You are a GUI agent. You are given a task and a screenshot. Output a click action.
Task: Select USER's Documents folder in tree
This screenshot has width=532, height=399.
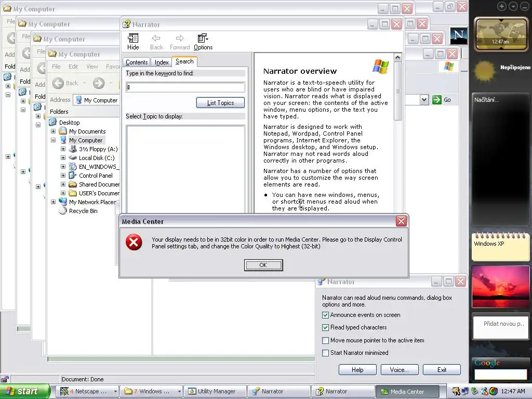pos(99,193)
